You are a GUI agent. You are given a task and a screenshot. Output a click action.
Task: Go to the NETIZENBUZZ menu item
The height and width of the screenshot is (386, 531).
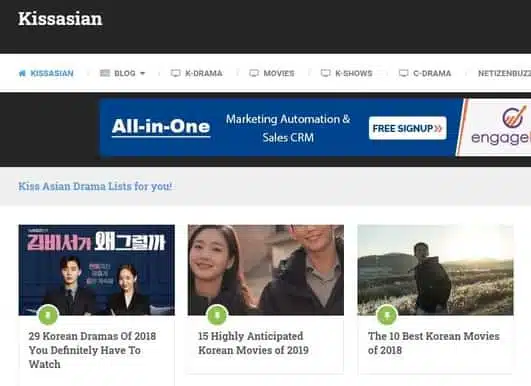(504, 73)
